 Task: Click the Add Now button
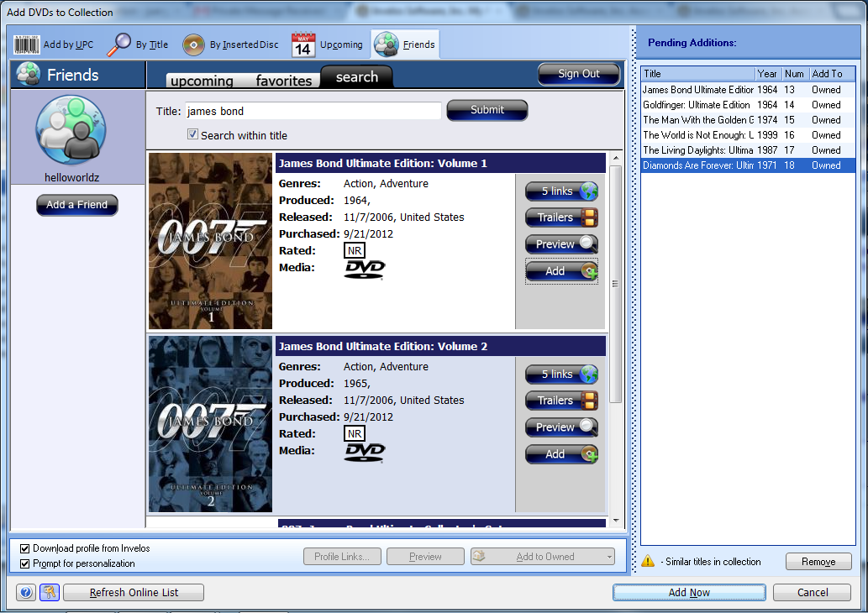click(689, 593)
